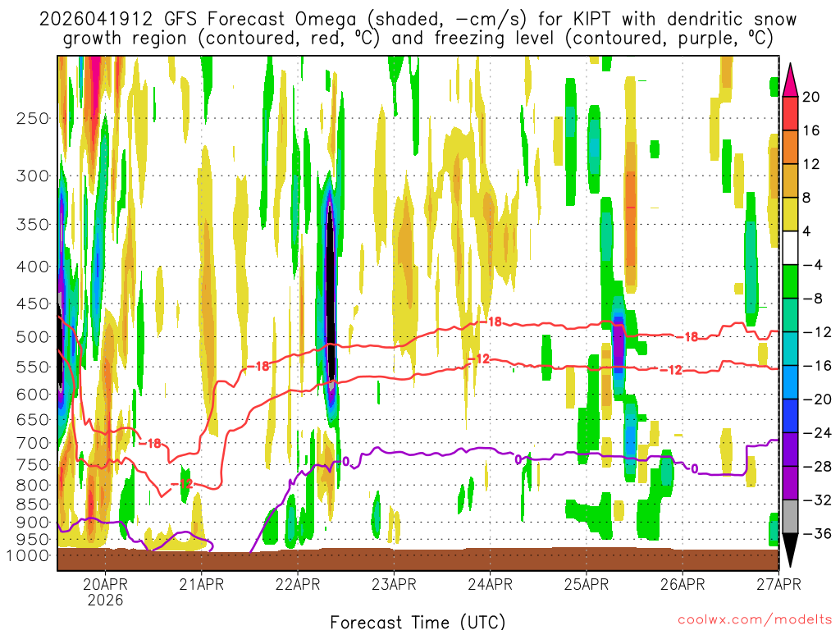The image size is (840, 630).
Task: Click the 27APR date axis label
Action: coord(778,584)
